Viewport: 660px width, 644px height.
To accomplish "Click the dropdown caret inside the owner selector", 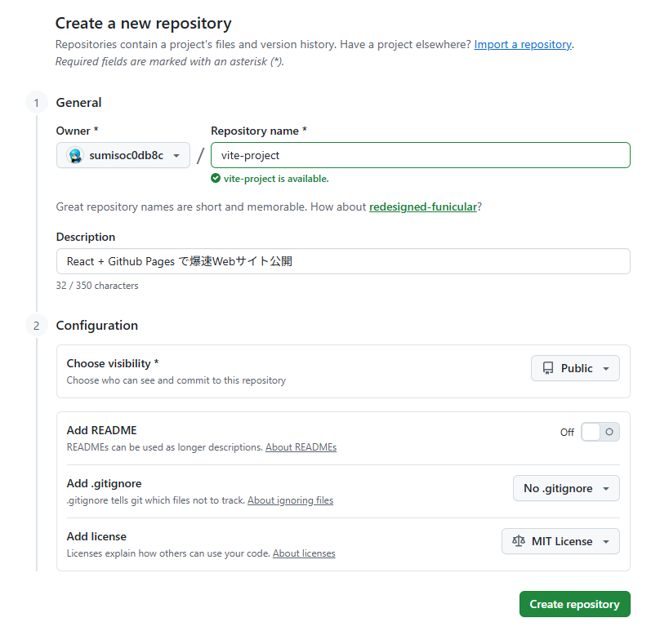I will (176, 154).
